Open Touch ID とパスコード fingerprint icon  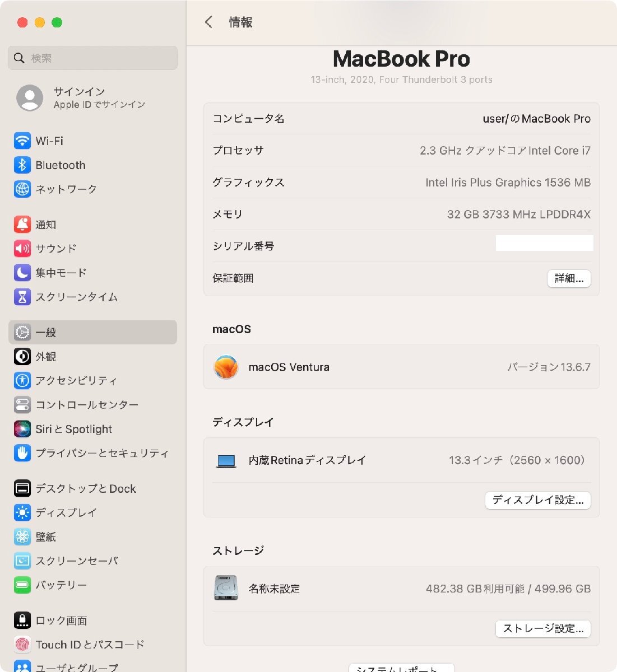(x=22, y=645)
